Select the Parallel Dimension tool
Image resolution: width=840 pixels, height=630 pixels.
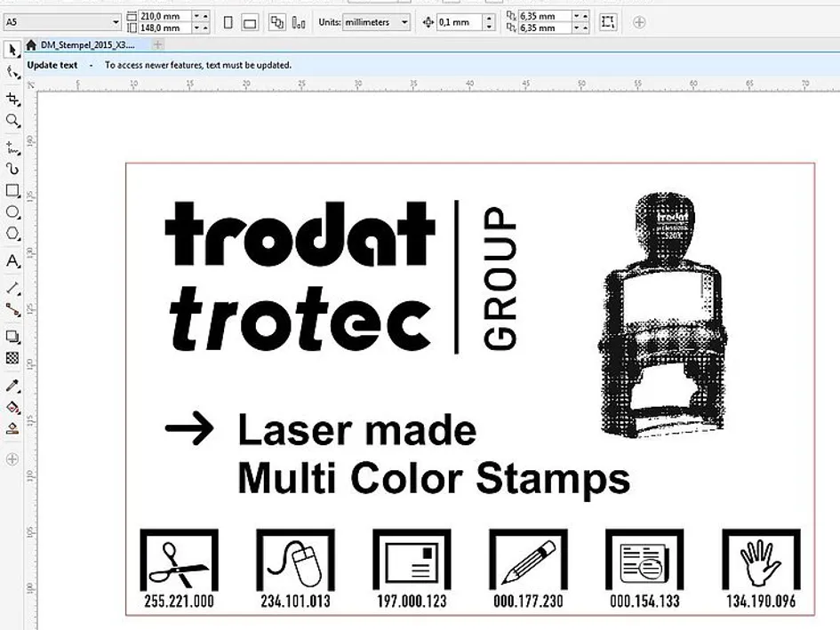12,288
